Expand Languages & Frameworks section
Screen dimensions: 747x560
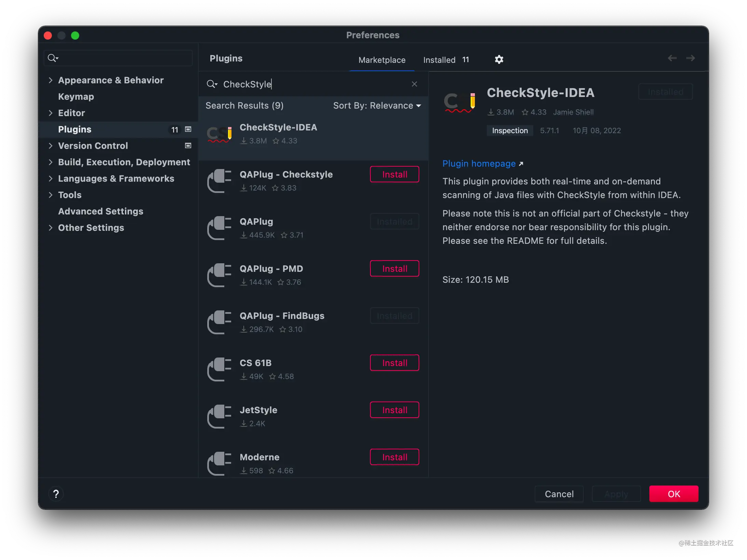(x=51, y=179)
